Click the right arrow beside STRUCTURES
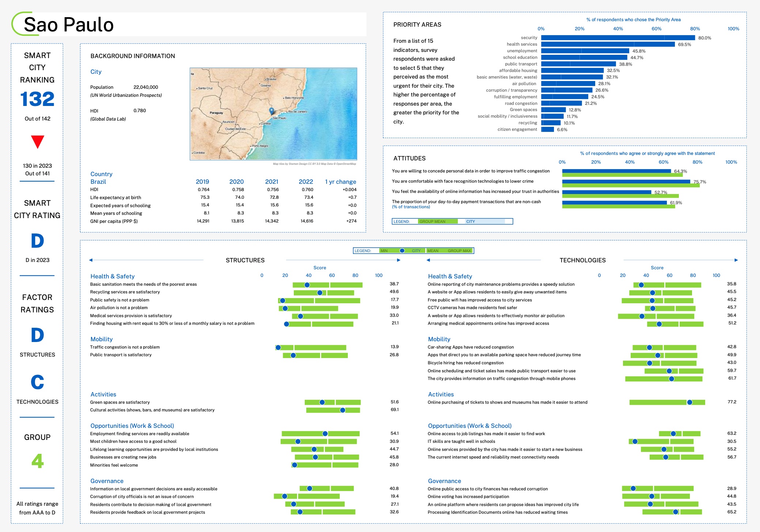Viewport: 760px width, 532px height. tap(398, 260)
